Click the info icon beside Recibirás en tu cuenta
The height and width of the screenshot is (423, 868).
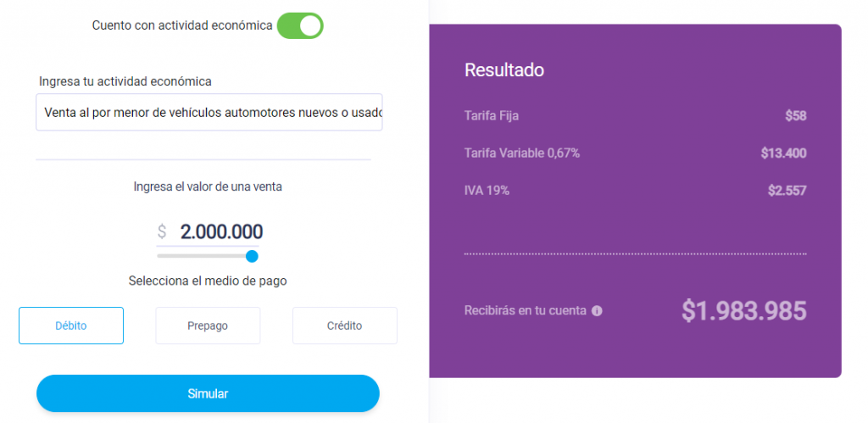(597, 311)
